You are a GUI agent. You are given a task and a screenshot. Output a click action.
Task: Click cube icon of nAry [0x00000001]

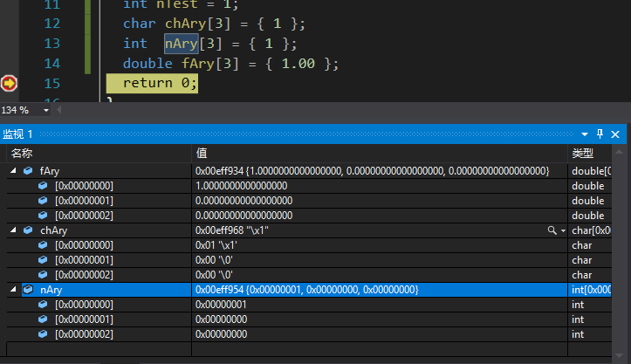pos(43,319)
